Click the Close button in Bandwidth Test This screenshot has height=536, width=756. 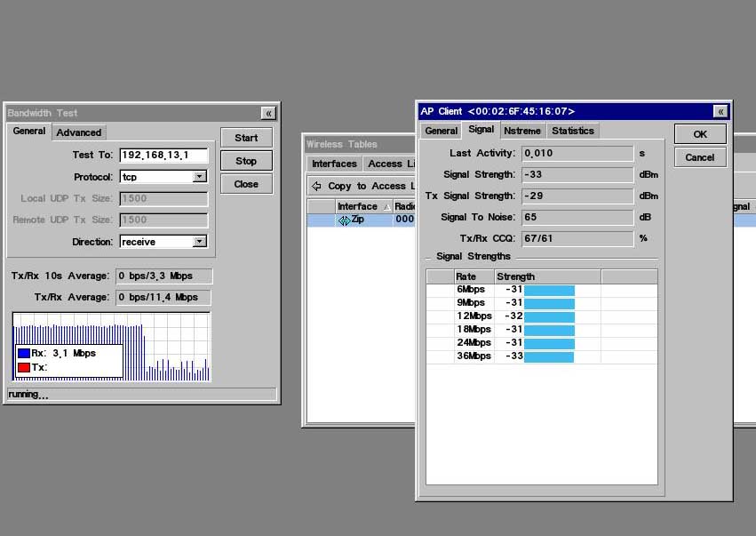pos(246,184)
